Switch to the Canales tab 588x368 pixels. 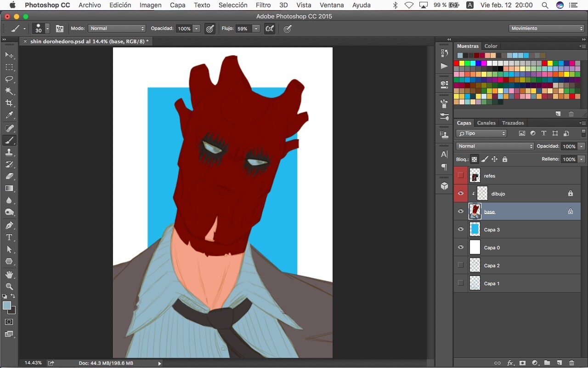(486, 123)
